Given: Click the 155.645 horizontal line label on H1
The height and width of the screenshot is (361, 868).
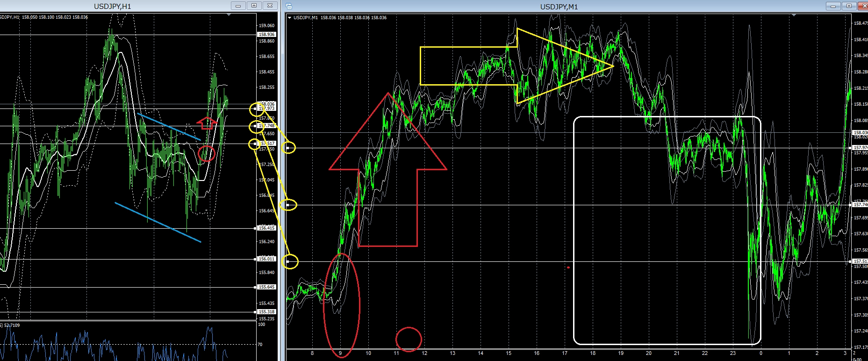Looking at the screenshot, I should [x=266, y=287].
